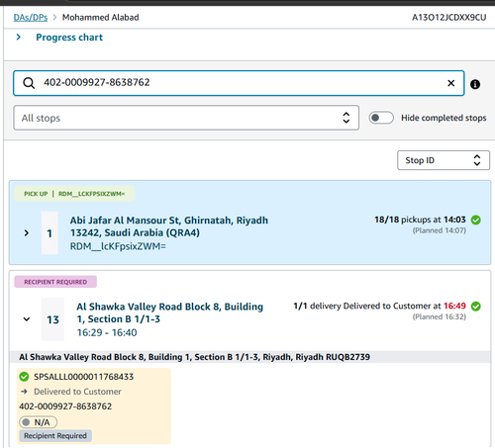Open the Stop ID sort dropdown
Viewport: 495px width, 448px height.
coord(444,160)
